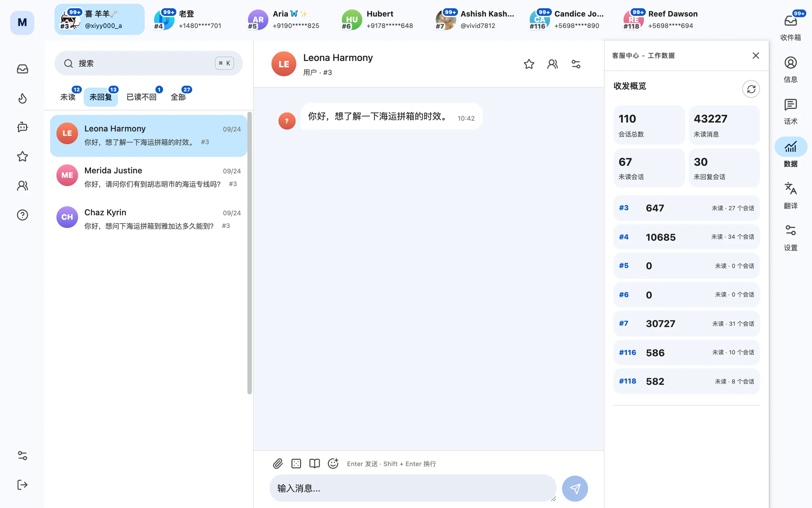
Task: Switch to the 全部 tab
Action: point(178,97)
